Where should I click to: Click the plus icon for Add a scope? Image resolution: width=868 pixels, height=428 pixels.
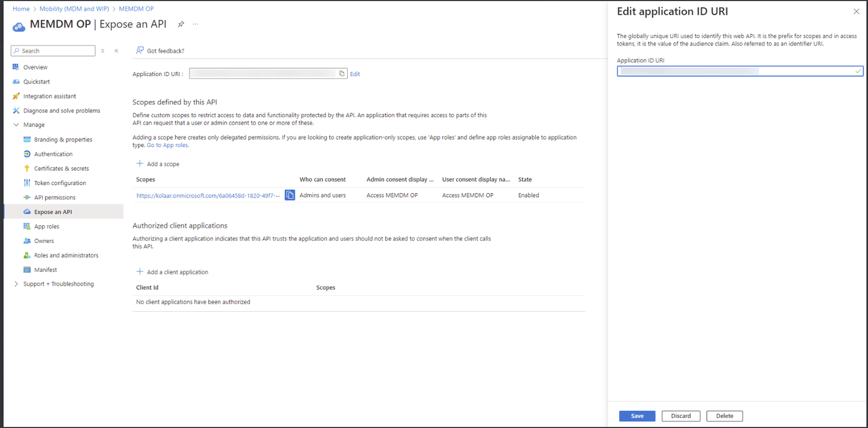pos(139,163)
